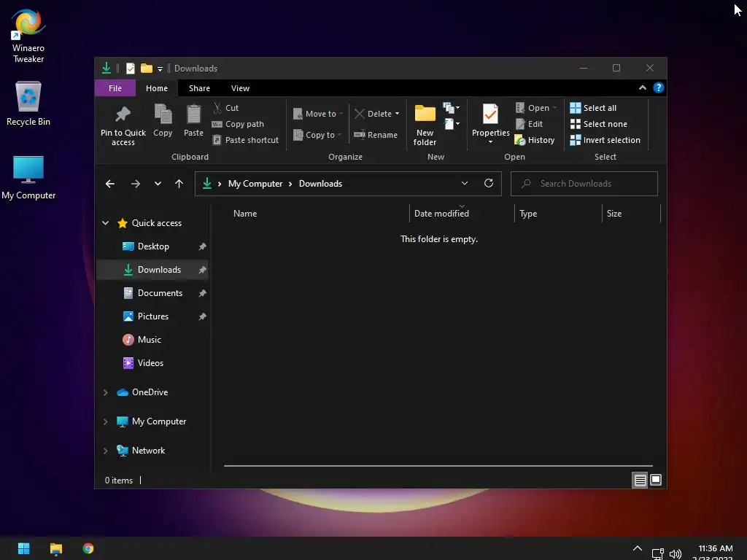Collapse Quick access tree node
747x560 pixels.
pos(105,223)
